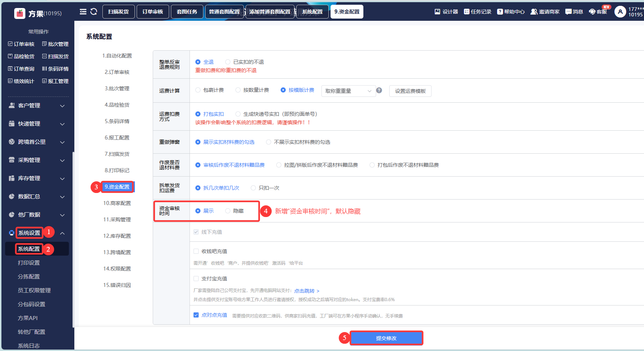Expand the 快递管理 menu chevron
This screenshot has width=644, height=351.
pyautogui.click(x=62, y=124)
